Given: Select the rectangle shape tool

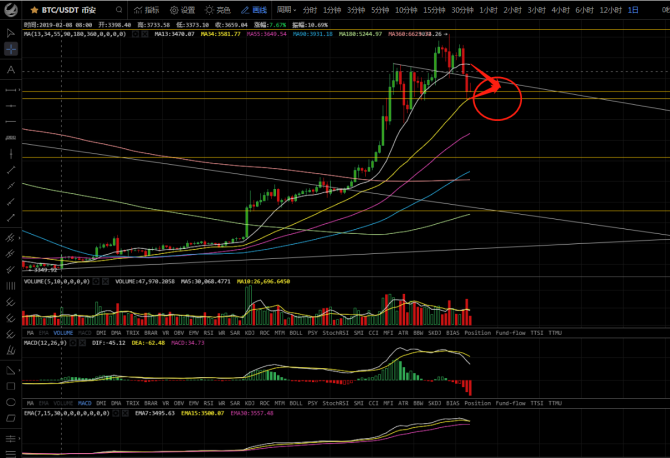Looking at the screenshot, I should (11, 386).
